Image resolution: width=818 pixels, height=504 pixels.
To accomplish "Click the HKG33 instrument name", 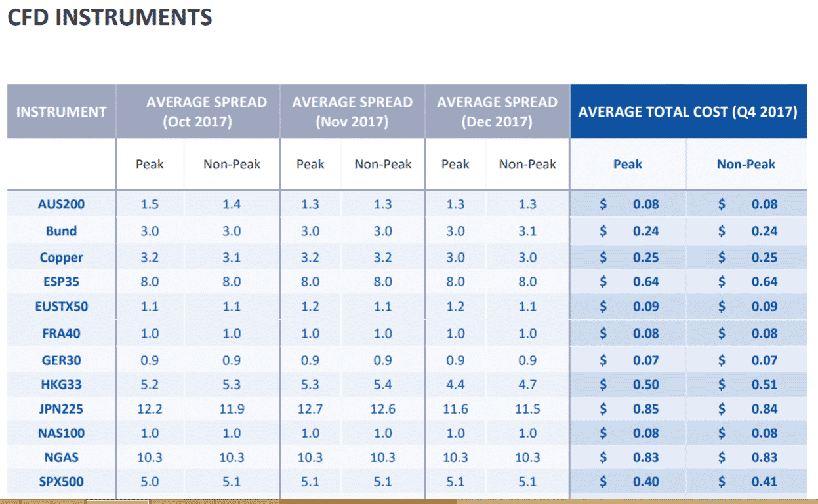I will tap(61, 385).
